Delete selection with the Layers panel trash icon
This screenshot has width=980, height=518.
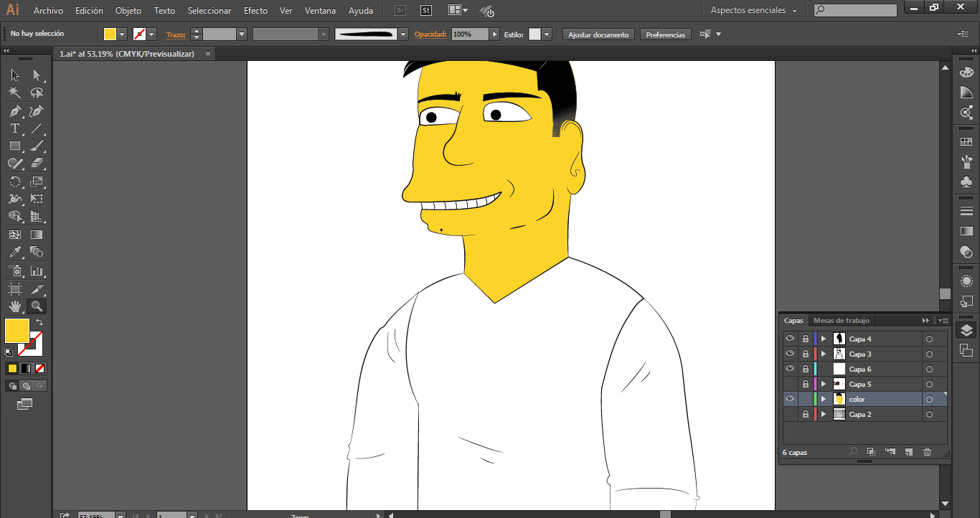point(927,452)
